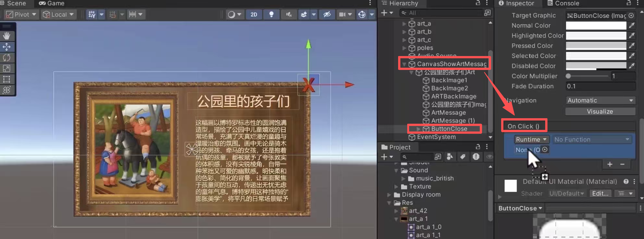The width and height of the screenshot is (644, 239).
Task: Open the Hierarchy panel options menu
Action: click(x=487, y=3)
